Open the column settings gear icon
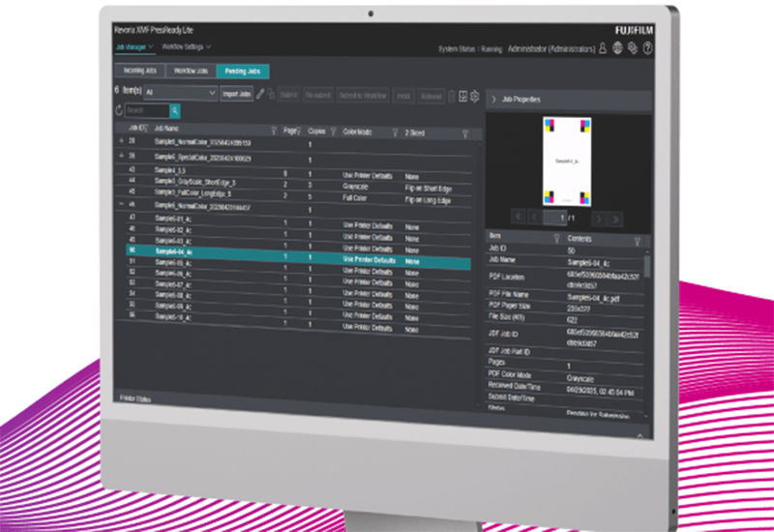This screenshot has height=532, width=774. [475, 96]
